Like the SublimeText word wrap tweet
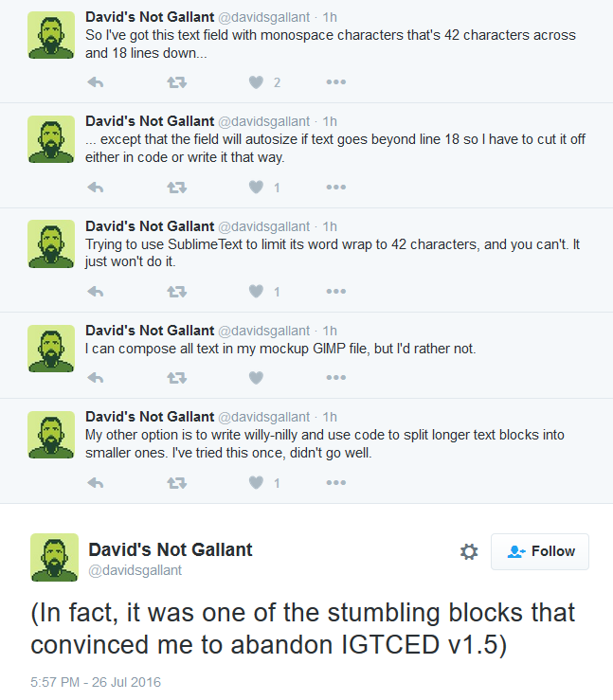Screen dimensions: 613x700 [256, 292]
